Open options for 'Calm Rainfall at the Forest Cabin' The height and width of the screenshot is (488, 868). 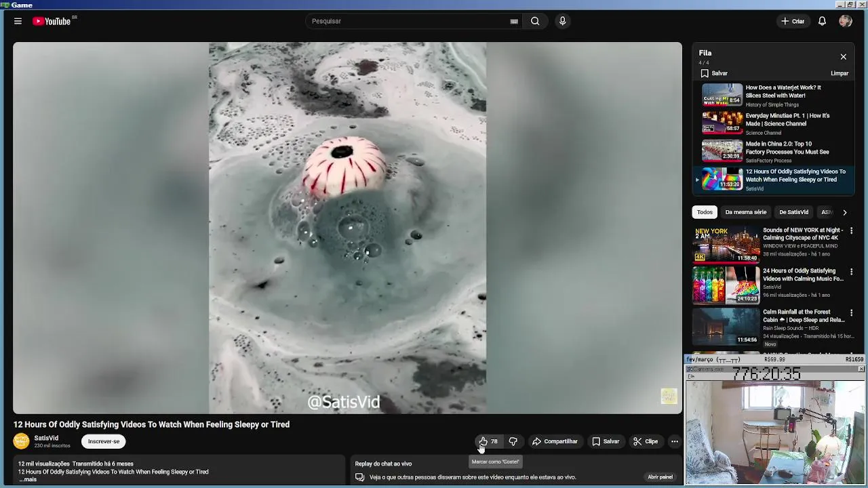(x=851, y=313)
